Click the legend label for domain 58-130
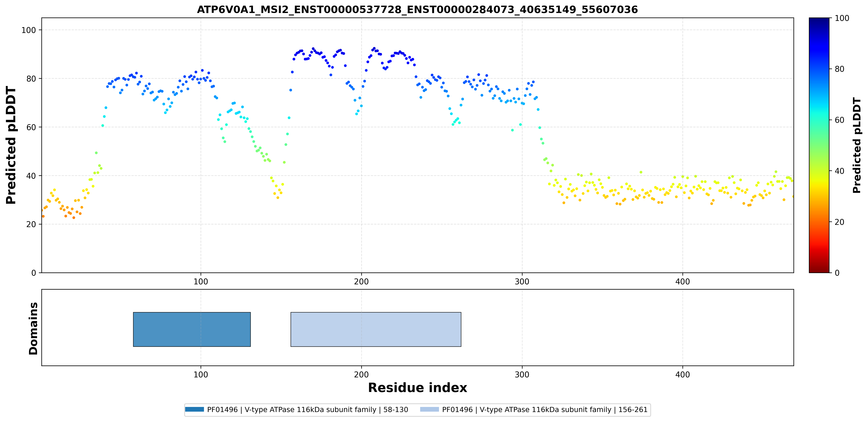868x422 pixels. point(307,410)
